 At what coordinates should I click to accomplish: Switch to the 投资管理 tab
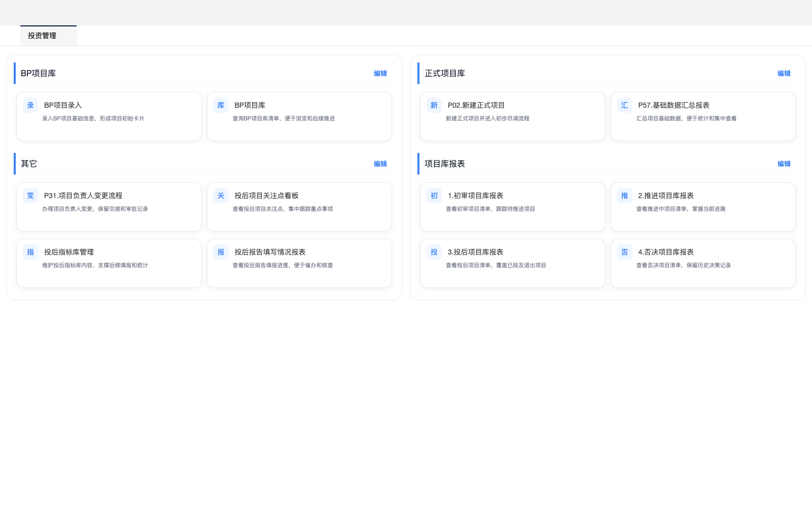(43, 36)
